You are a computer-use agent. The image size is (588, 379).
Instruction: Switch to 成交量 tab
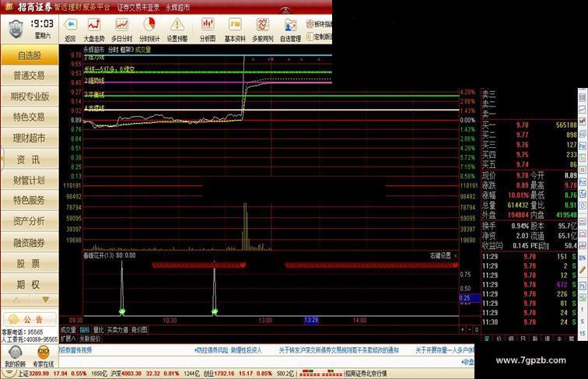68,330
